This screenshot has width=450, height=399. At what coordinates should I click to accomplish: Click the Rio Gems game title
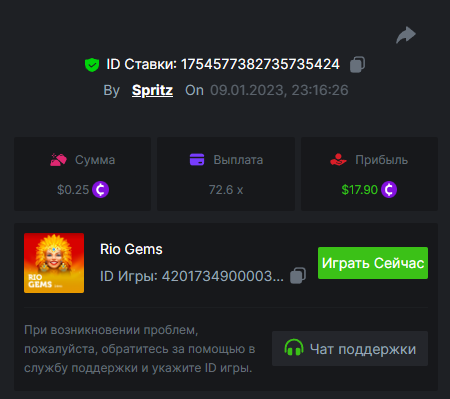pos(131,249)
